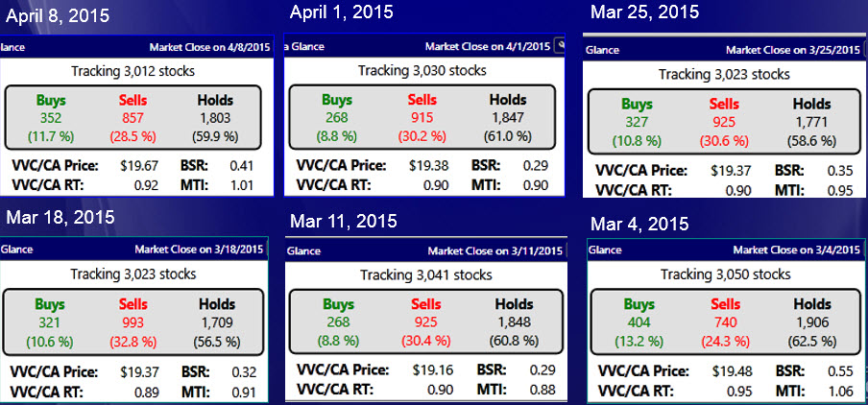
Task: Click the 'a Glance' title in April 1 panel
Action: (304, 46)
